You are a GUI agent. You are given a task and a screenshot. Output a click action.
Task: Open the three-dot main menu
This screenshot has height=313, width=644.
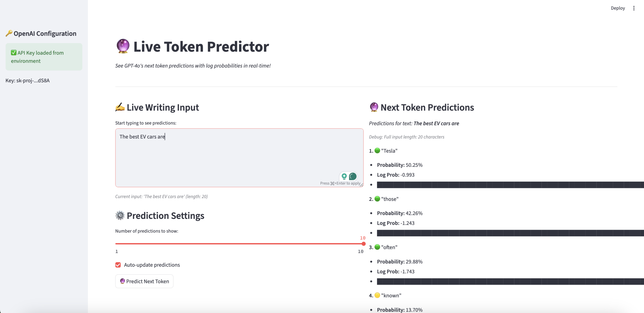coord(634,8)
